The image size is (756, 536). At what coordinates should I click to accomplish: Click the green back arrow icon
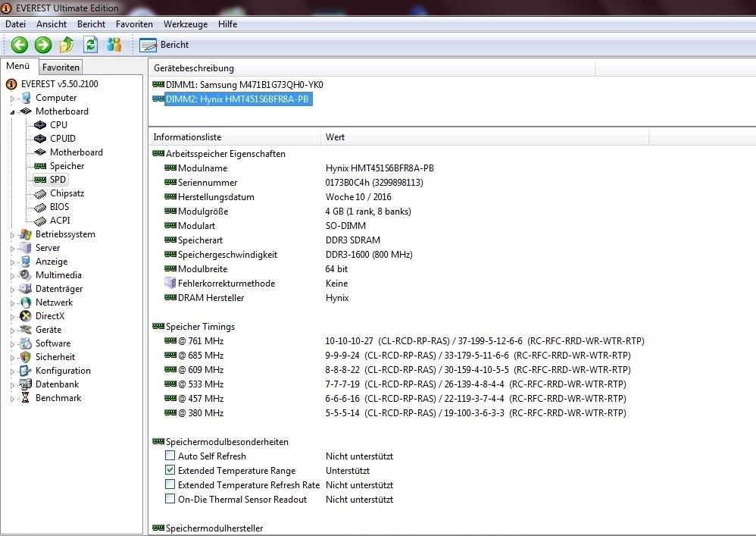coord(19,45)
